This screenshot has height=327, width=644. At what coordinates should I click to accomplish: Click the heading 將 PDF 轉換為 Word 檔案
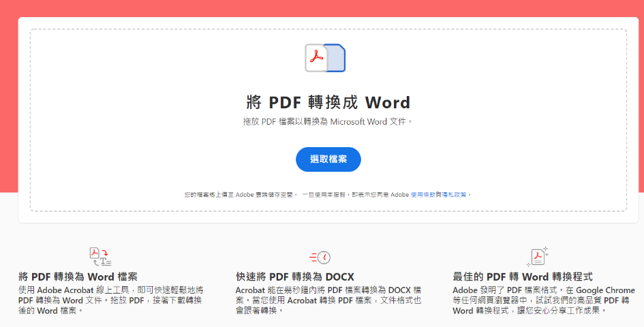click(78, 277)
